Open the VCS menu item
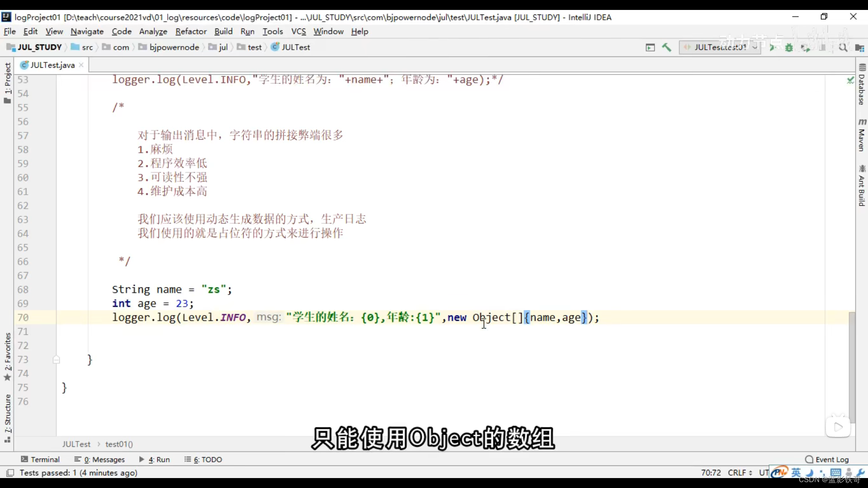Screen dimensions: 868x488 298,31
